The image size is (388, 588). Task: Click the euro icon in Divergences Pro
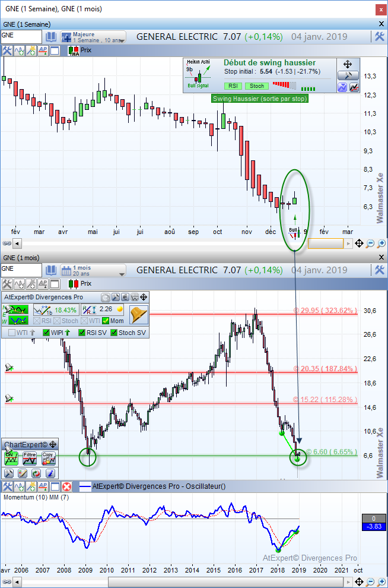coord(125,298)
